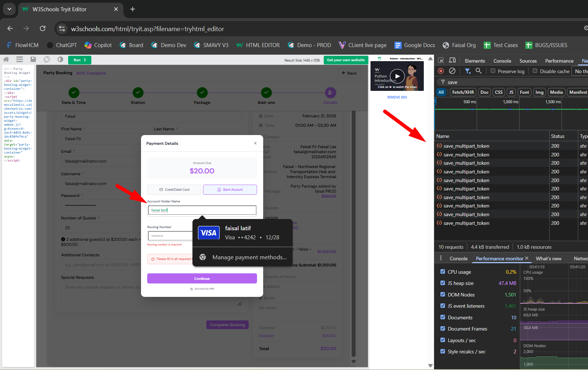Choose the Credit/Debit Card payment option
The width and height of the screenshot is (588, 370).
click(174, 190)
